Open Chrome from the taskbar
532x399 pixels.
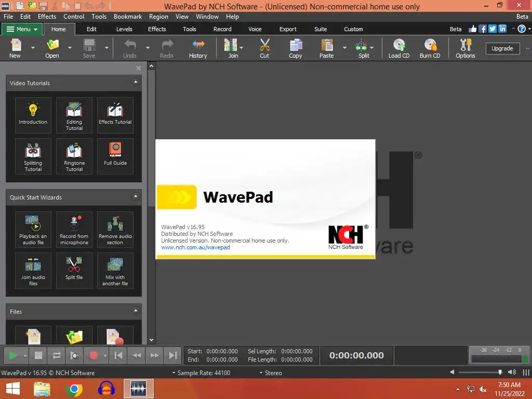click(x=74, y=389)
